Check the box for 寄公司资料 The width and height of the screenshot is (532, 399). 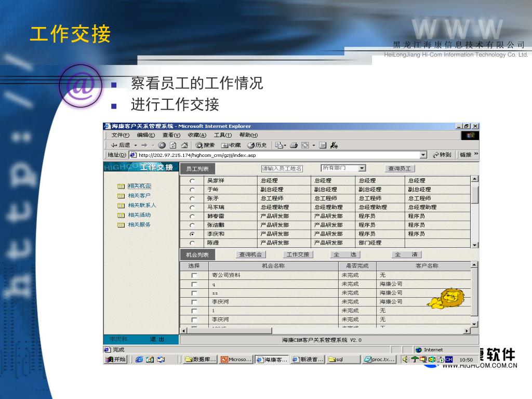pos(194,275)
